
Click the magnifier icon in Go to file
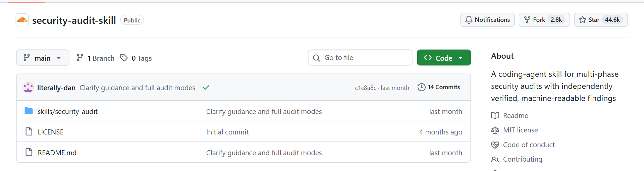tap(316, 58)
